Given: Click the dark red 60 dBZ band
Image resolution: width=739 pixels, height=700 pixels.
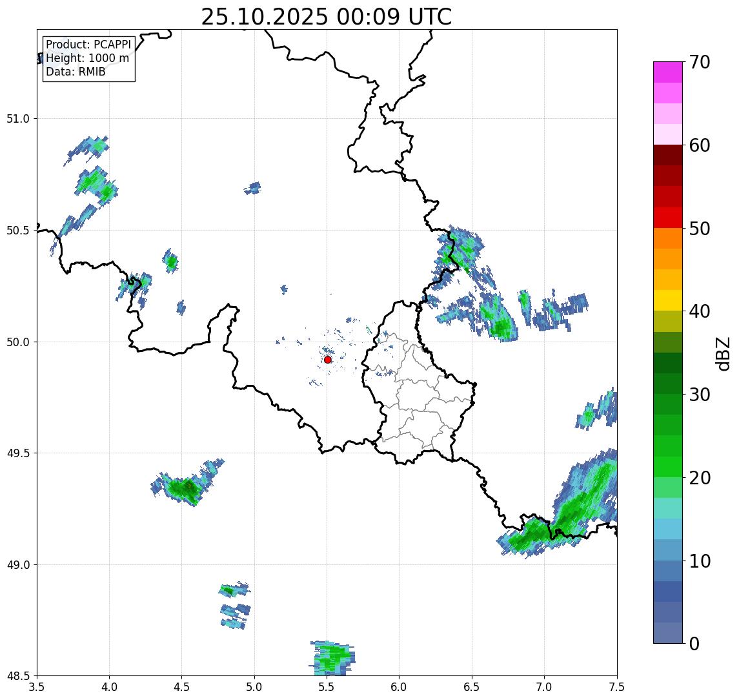Looking at the screenshot, I should [668, 155].
